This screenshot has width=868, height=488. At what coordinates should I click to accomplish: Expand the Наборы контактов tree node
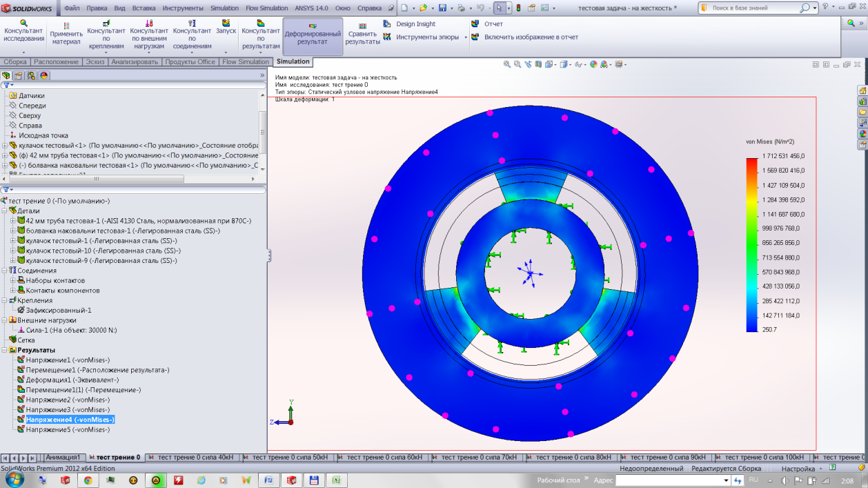click(13, 281)
